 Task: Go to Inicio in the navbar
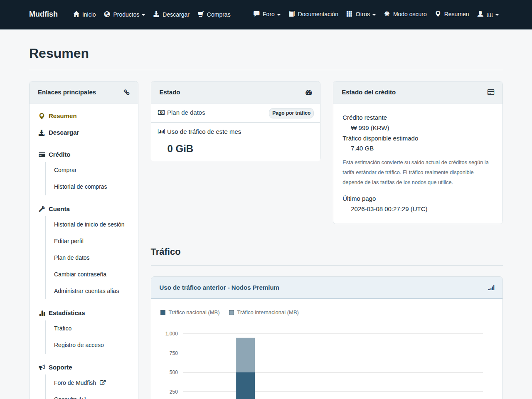pos(84,15)
